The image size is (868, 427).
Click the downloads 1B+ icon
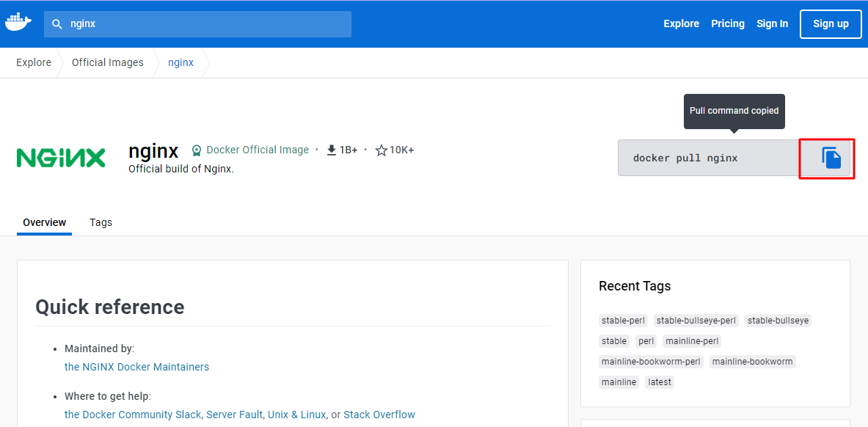(x=332, y=150)
